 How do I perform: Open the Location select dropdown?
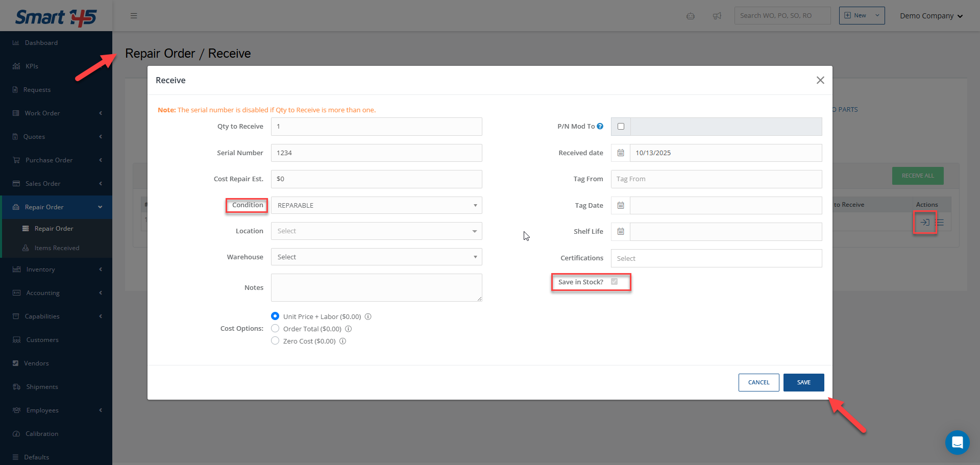(376, 231)
